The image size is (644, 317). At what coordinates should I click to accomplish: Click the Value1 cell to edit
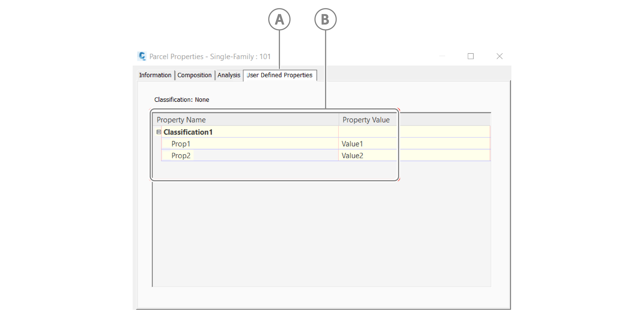click(352, 144)
